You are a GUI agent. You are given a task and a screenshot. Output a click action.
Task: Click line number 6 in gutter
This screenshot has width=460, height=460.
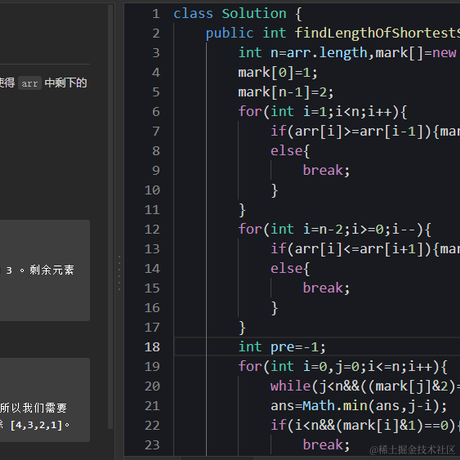(156, 112)
